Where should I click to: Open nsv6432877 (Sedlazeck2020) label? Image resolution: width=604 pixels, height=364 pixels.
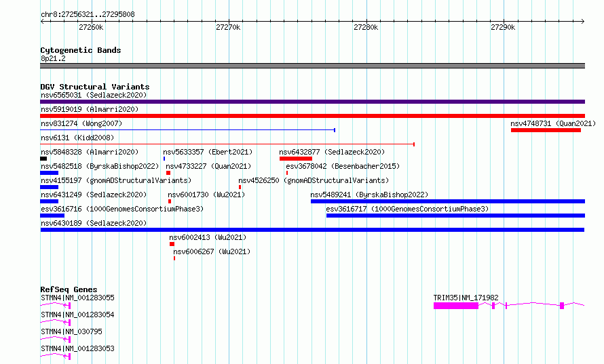(x=332, y=152)
